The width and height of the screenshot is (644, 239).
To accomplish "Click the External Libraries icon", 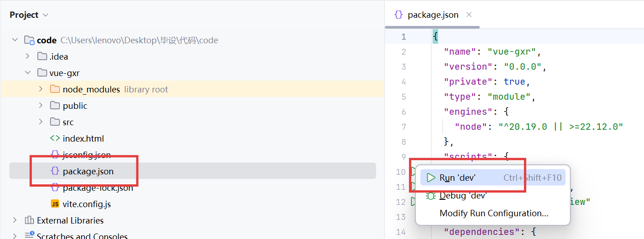I will [x=29, y=220].
